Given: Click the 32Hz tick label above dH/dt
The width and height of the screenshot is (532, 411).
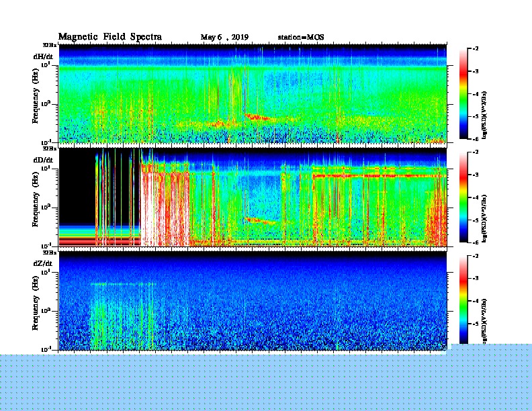Looking at the screenshot, I should click(50, 45).
